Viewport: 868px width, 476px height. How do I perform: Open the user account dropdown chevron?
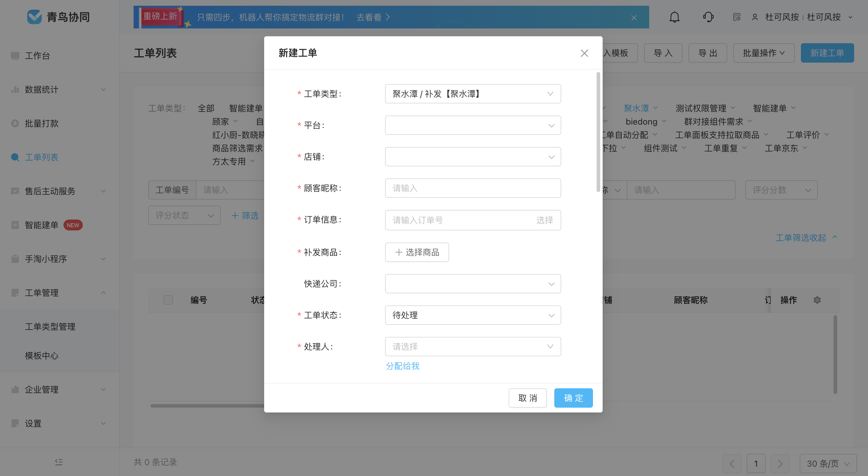(850, 17)
